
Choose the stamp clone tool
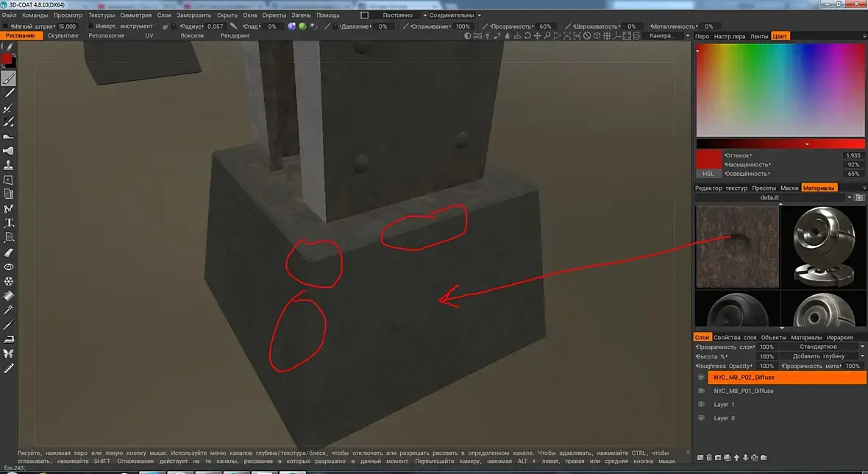pyautogui.click(x=9, y=165)
